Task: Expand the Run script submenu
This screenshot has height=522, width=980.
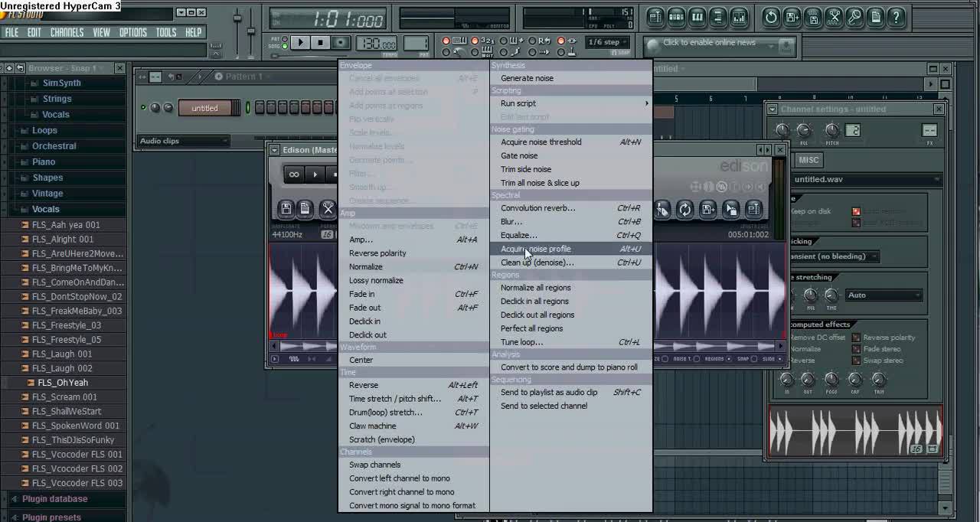Action: (570, 103)
